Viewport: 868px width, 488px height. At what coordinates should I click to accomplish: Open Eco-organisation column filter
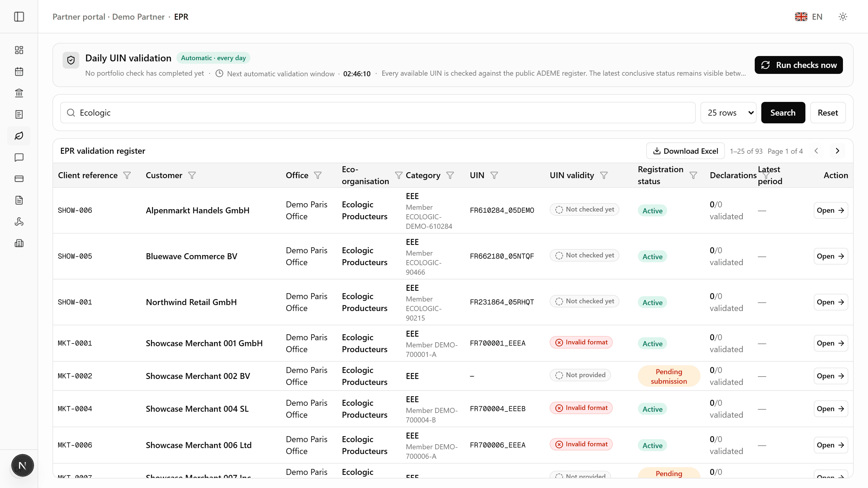[399, 175]
